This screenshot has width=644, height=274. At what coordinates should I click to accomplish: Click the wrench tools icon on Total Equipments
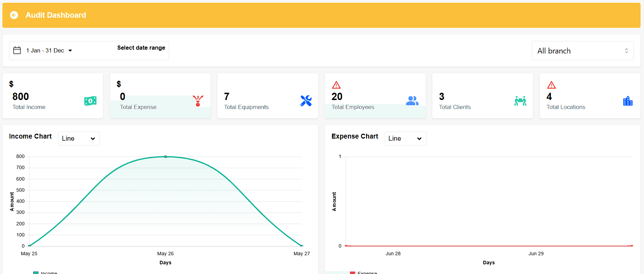(x=306, y=101)
